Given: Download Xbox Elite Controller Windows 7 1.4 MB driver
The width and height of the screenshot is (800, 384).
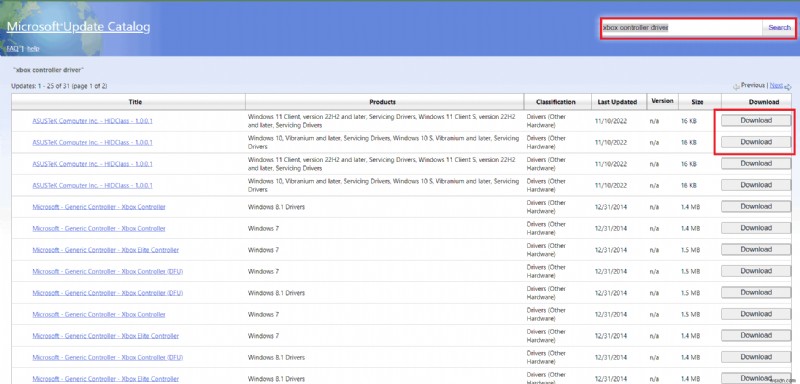Looking at the screenshot, I should 756,335.
